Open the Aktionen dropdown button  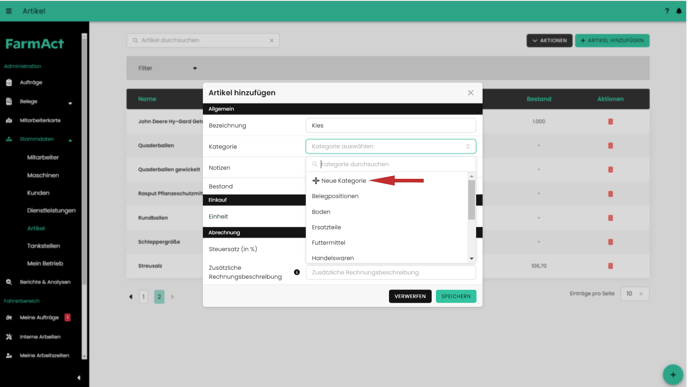click(x=549, y=40)
